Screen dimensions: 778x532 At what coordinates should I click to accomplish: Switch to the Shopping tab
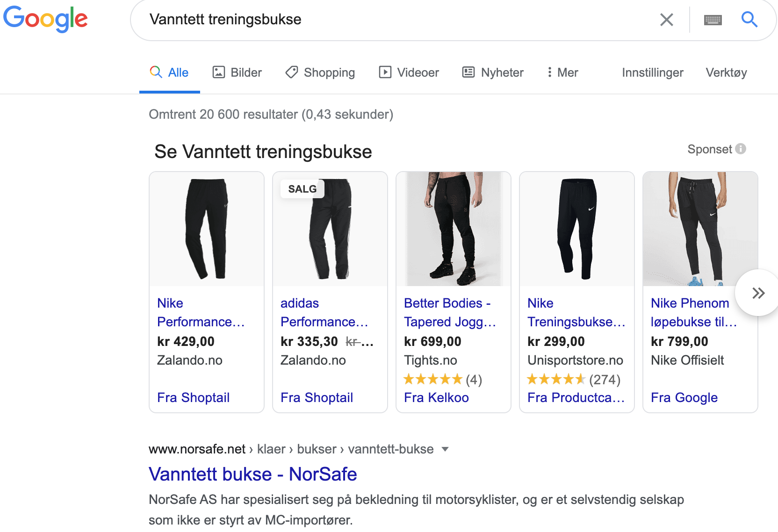[320, 72]
